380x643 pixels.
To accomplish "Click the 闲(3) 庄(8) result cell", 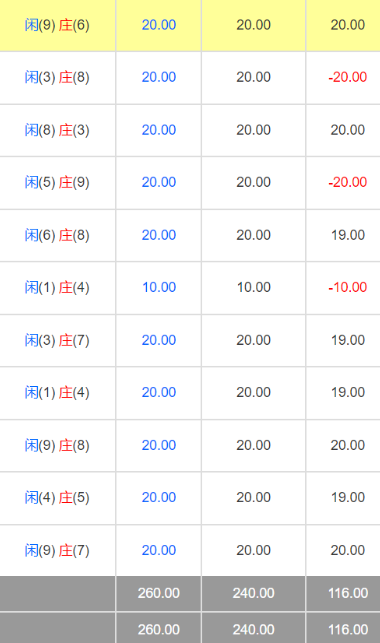I will tap(57, 77).
